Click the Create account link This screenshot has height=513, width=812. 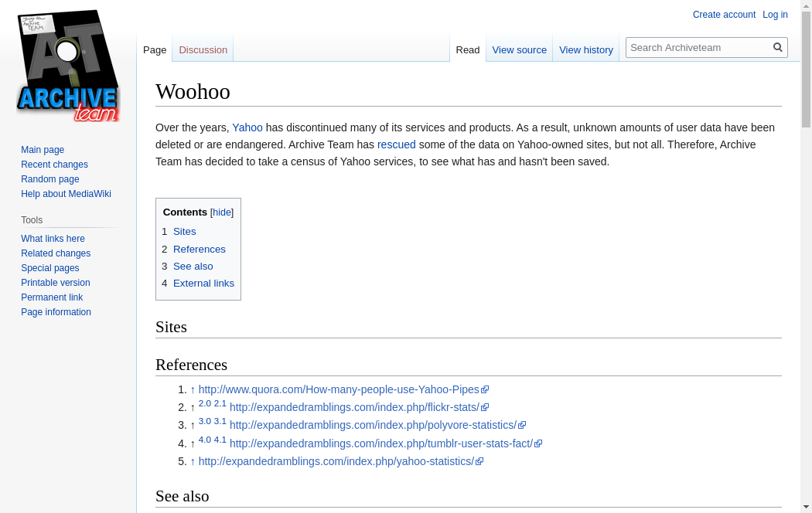pos(724,15)
